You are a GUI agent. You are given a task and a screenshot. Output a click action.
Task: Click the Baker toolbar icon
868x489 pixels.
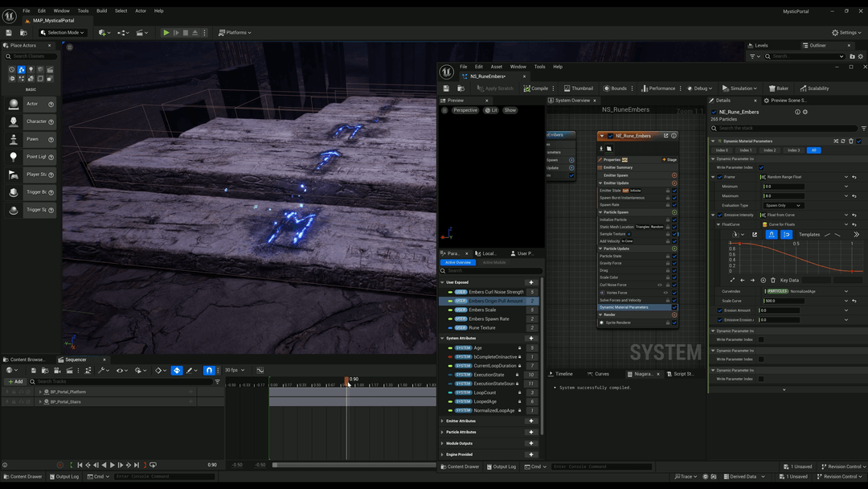point(778,88)
